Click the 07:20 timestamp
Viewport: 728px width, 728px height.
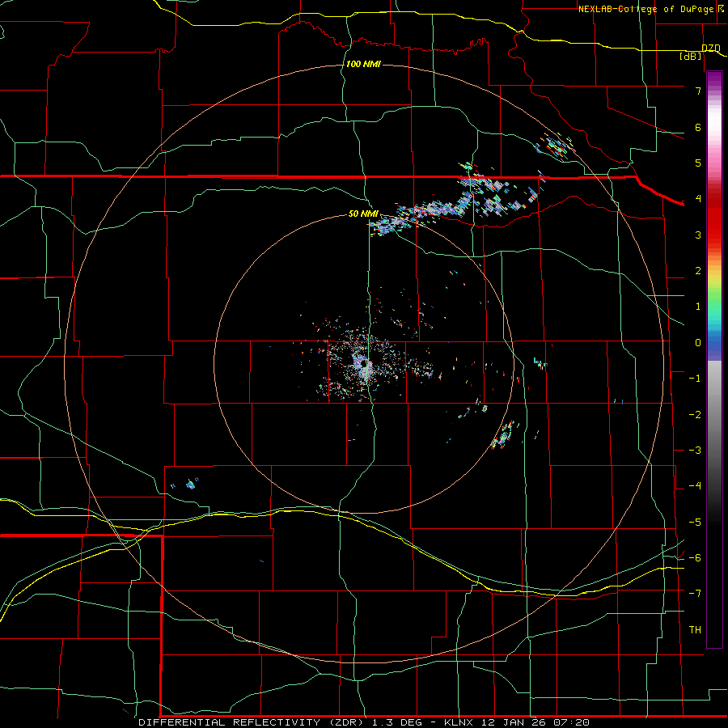pos(570,722)
